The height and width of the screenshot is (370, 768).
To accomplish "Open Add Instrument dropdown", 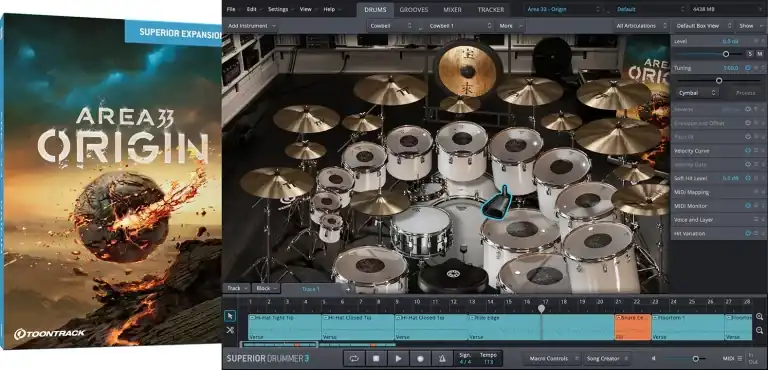I will (251, 26).
